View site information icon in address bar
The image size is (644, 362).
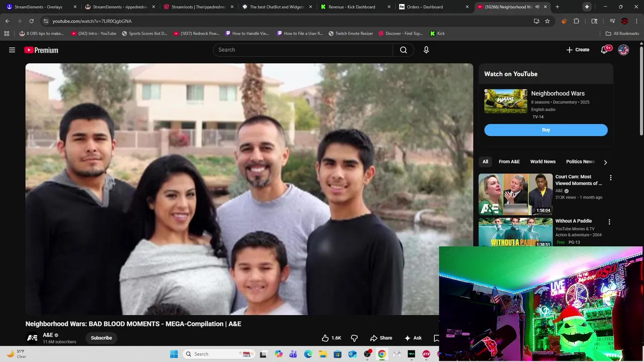(x=46, y=21)
